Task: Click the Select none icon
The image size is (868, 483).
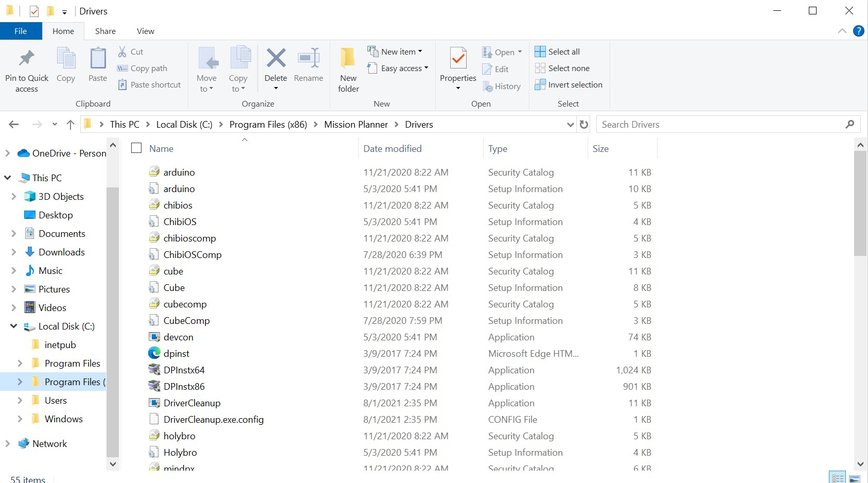Action: click(x=540, y=68)
